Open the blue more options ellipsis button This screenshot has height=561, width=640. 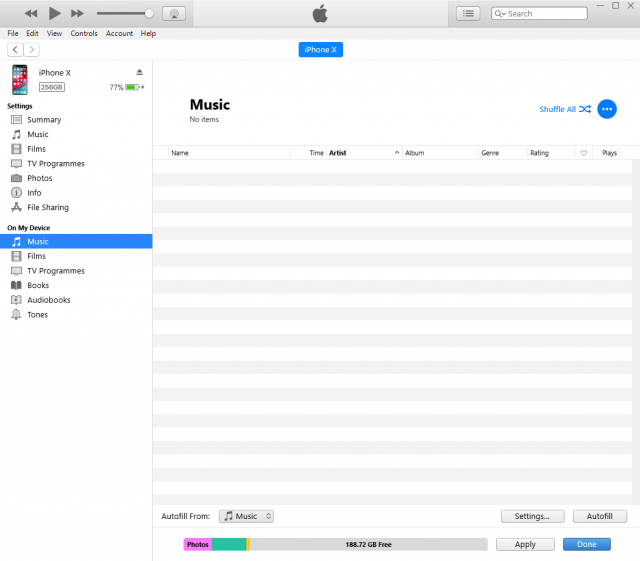607,109
